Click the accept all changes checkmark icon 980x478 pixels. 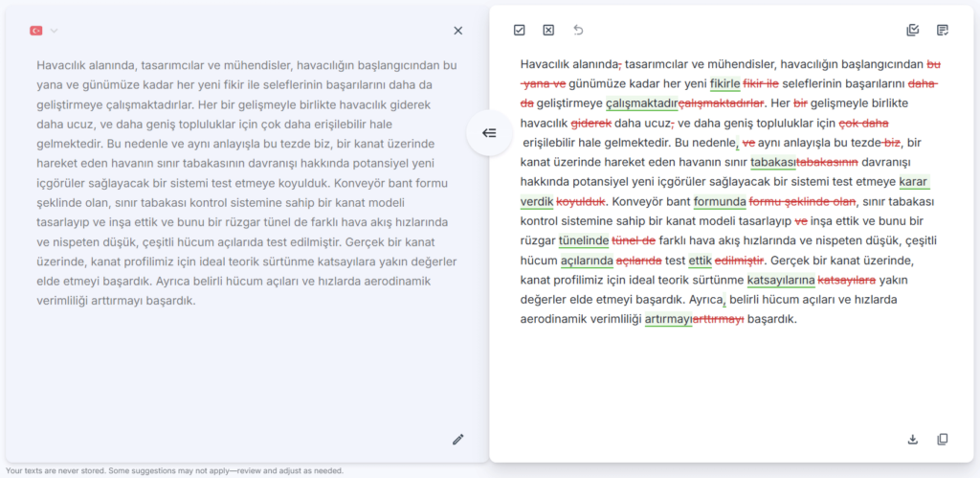(x=519, y=30)
